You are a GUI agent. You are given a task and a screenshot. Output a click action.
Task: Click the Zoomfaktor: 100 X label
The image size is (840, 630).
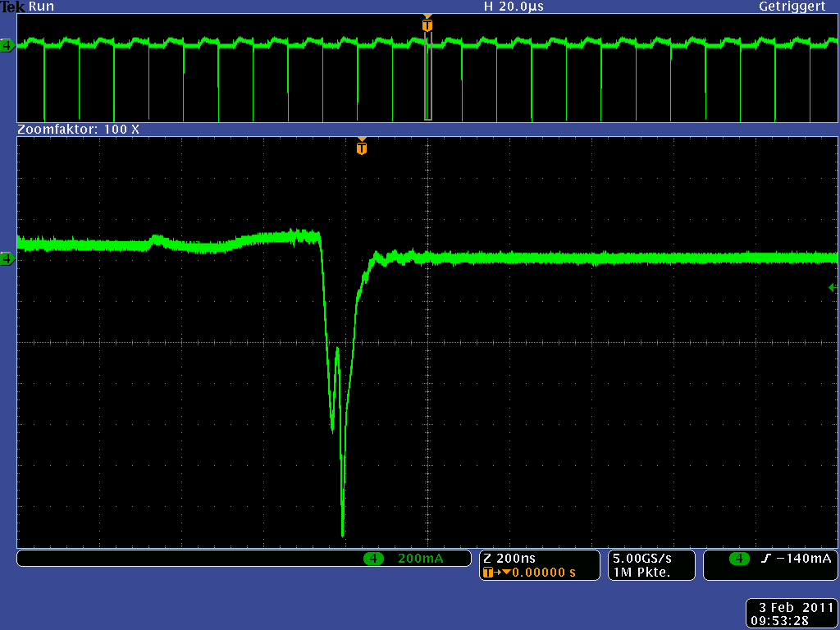pos(78,129)
